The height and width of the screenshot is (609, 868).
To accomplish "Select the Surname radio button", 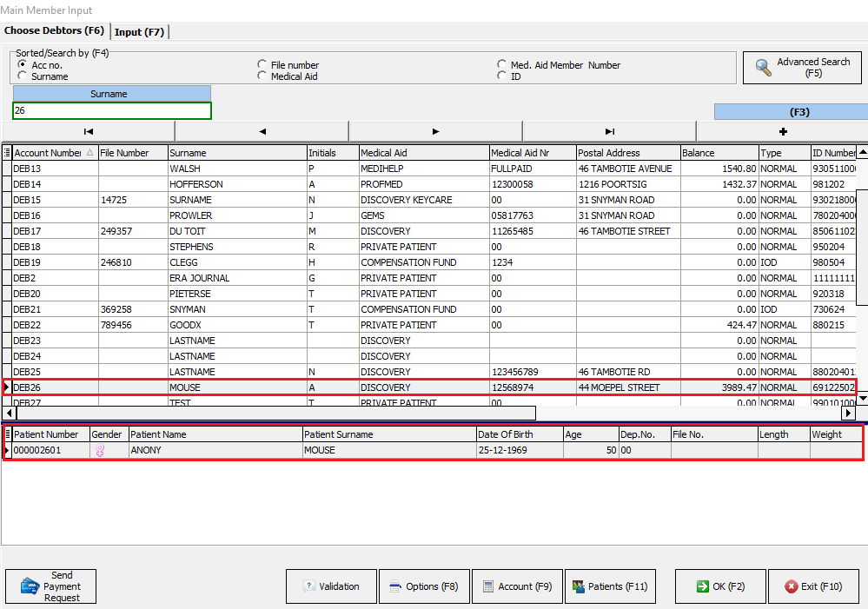I will pyautogui.click(x=22, y=76).
